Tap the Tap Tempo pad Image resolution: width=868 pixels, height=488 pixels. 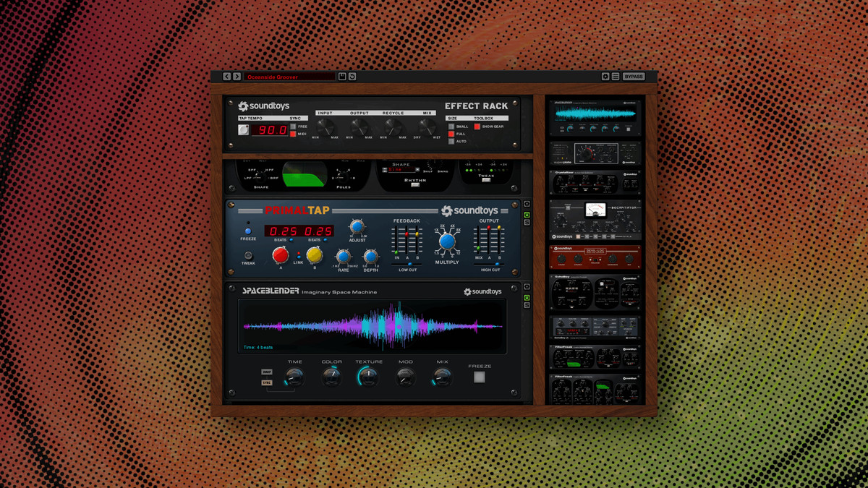[244, 130]
